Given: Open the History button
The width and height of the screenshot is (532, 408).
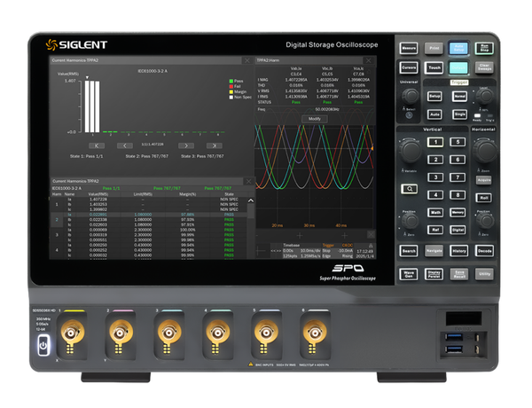Looking at the screenshot, I should point(458,251).
